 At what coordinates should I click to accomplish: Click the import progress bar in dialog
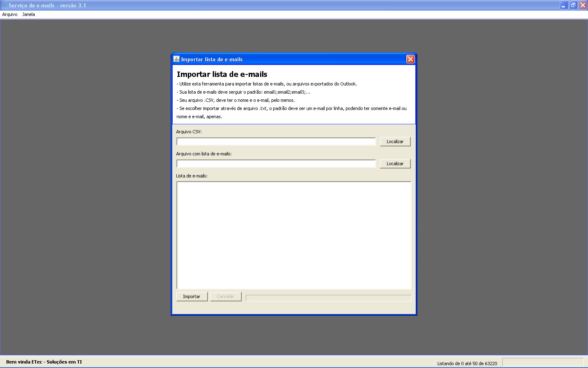(328, 298)
